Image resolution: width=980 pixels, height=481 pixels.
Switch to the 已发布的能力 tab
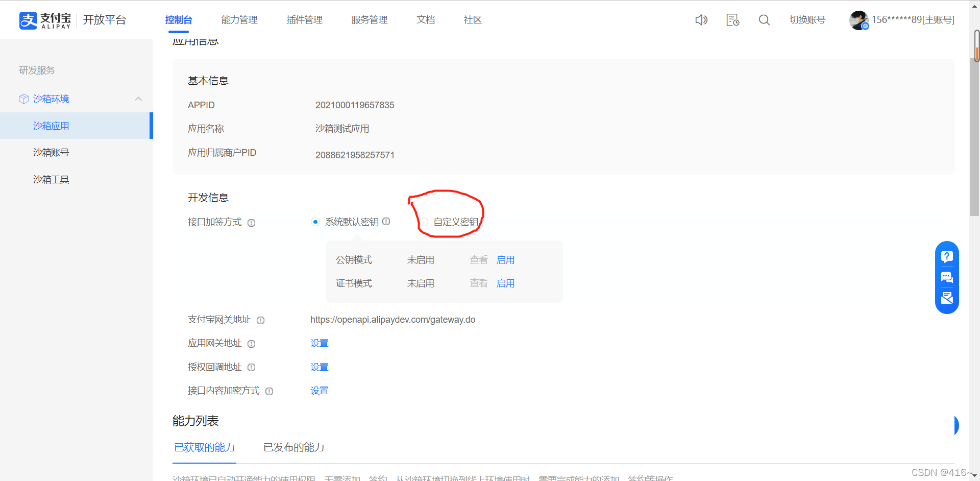click(x=293, y=447)
